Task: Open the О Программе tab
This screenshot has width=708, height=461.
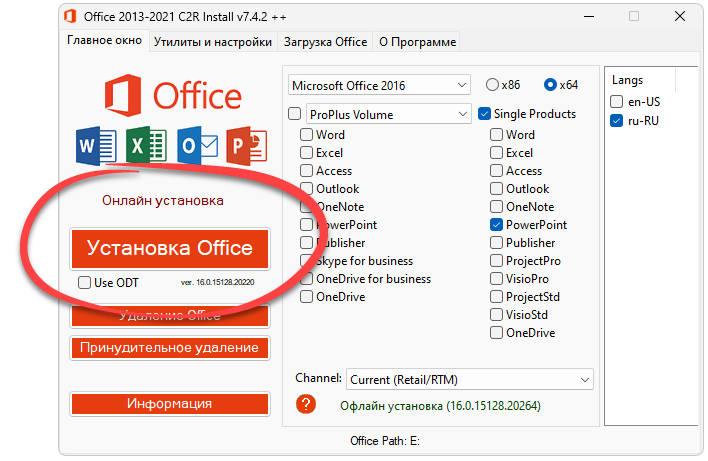Action: pos(417,42)
